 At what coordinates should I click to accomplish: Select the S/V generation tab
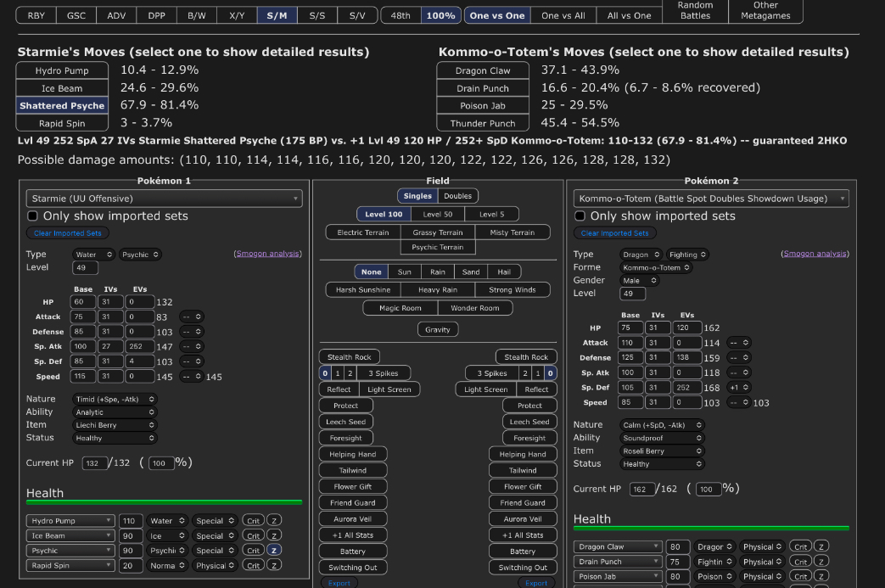(357, 15)
